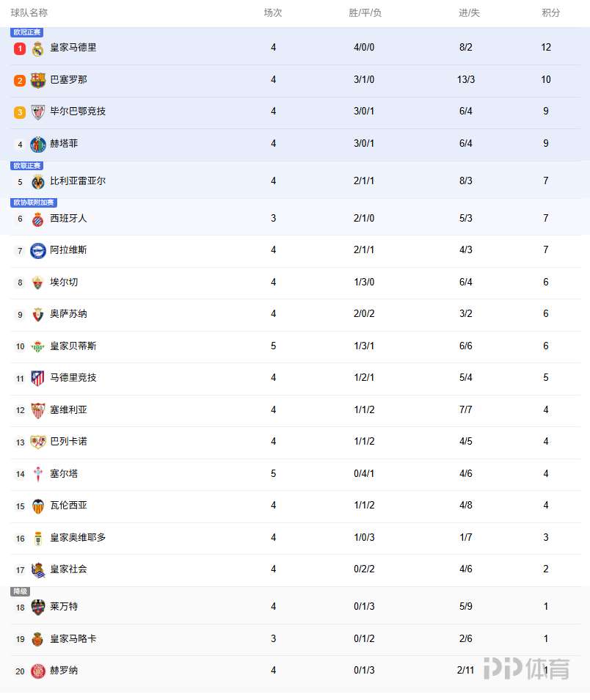Click the Atlético Madrid crest icon
590x700 pixels.
click(x=38, y=379)
